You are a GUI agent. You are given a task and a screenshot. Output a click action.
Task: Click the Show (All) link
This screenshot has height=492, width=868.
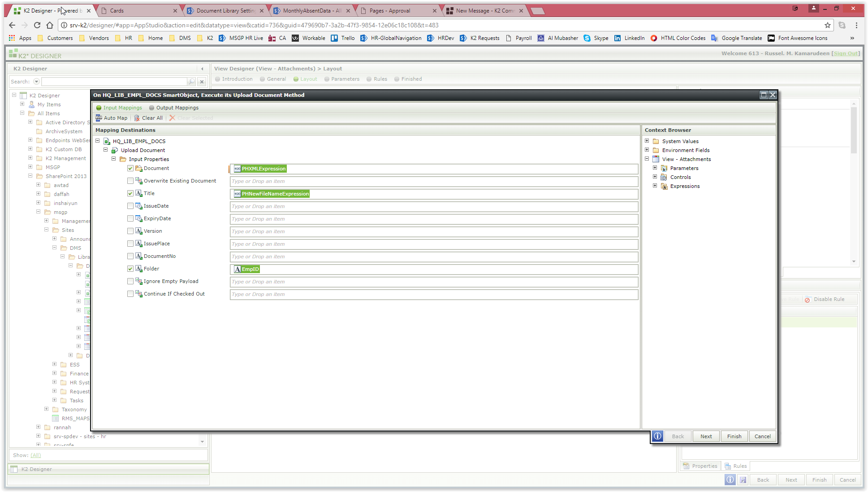(35, 455)
